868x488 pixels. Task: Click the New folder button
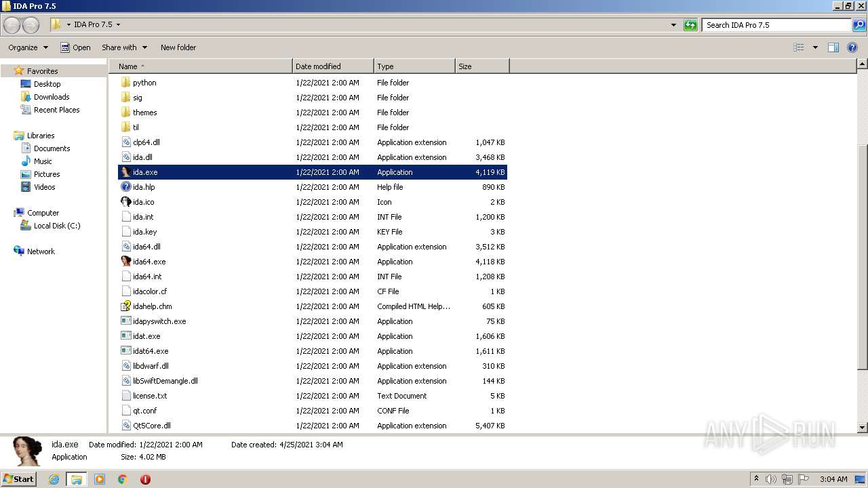coord(178,47)
